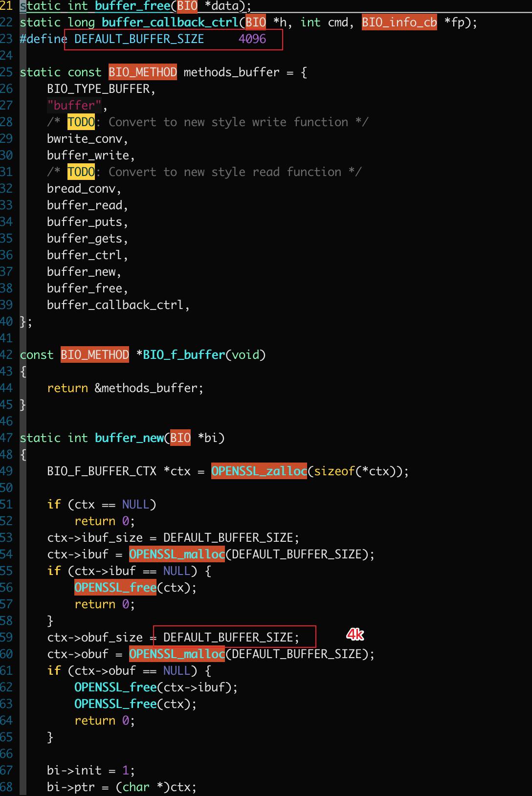Click 'buffer_puts,' on line 34

tap(88, 222)
